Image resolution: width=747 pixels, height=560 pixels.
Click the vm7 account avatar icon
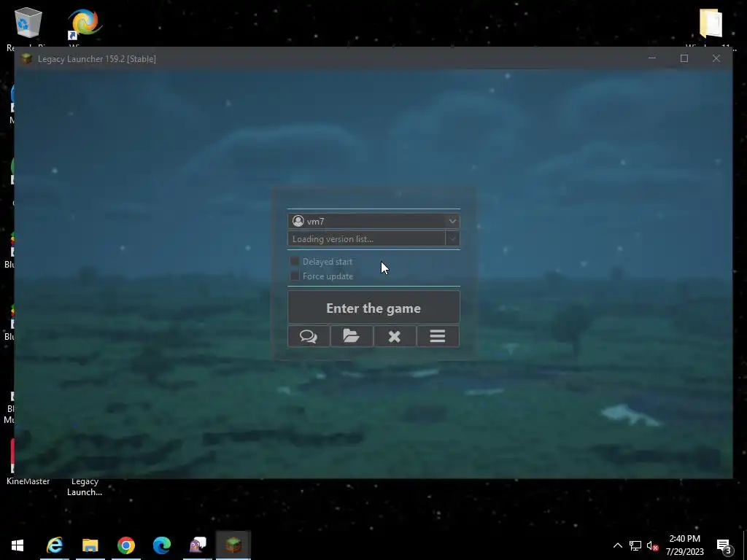[x=298, y=221]
